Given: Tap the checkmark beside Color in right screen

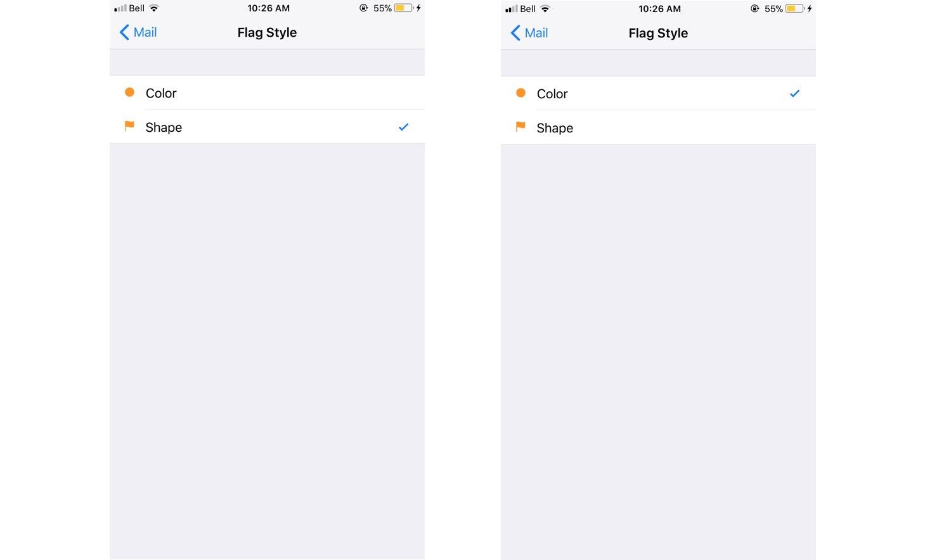Looking at the screenshot, I should [x=794, y=94].
